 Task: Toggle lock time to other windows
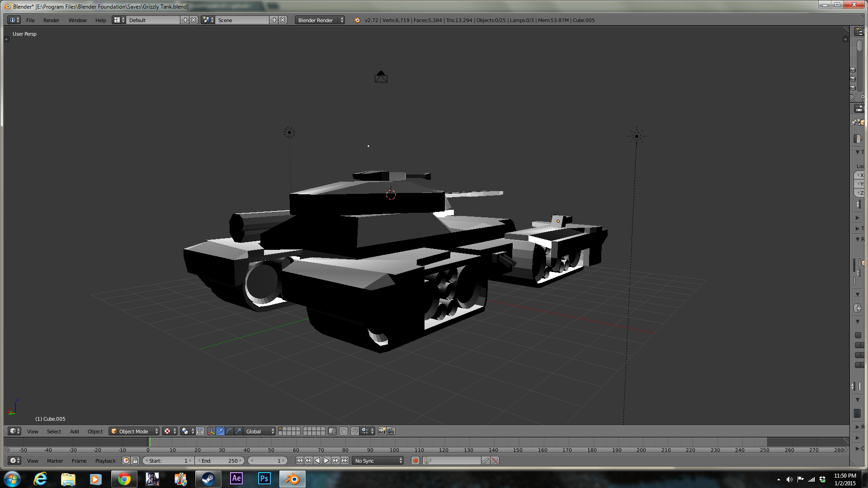point(135,461)
